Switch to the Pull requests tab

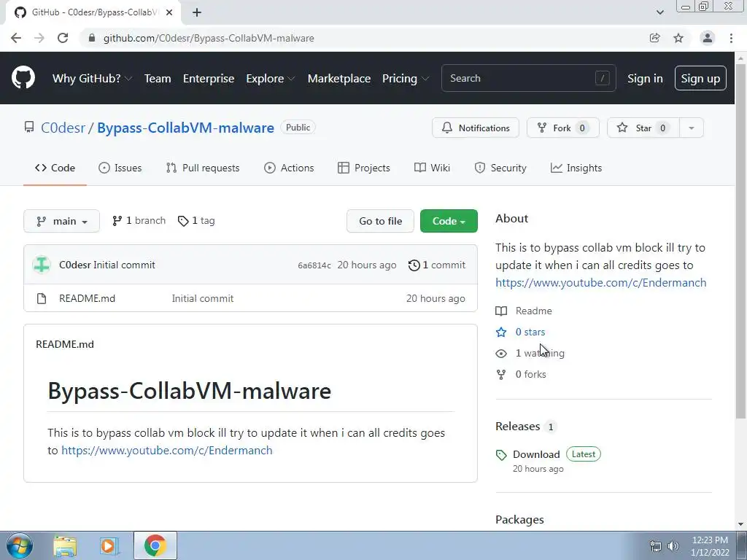click(x=203, y=168)
